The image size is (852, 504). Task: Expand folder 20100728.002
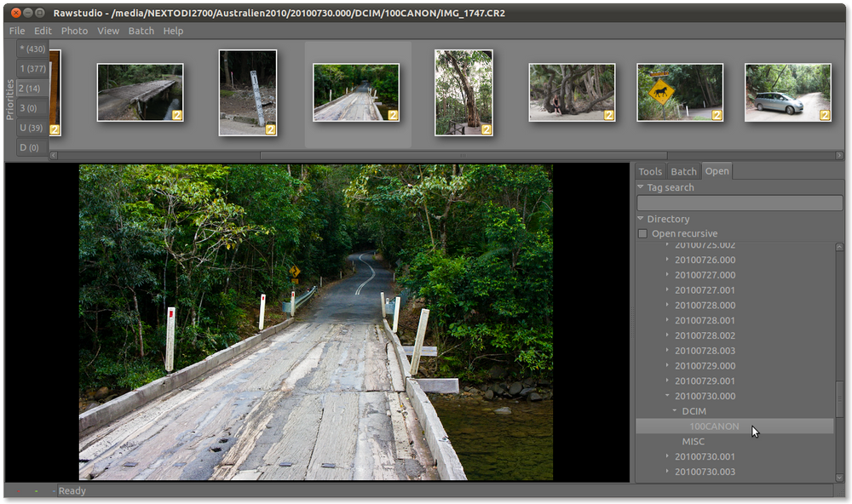667,335
